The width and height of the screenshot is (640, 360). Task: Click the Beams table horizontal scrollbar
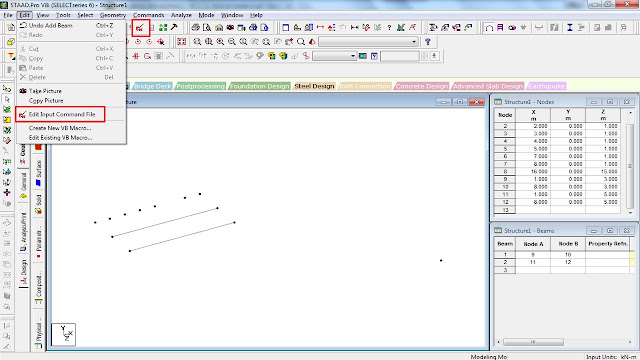click(x=564, y=342)
